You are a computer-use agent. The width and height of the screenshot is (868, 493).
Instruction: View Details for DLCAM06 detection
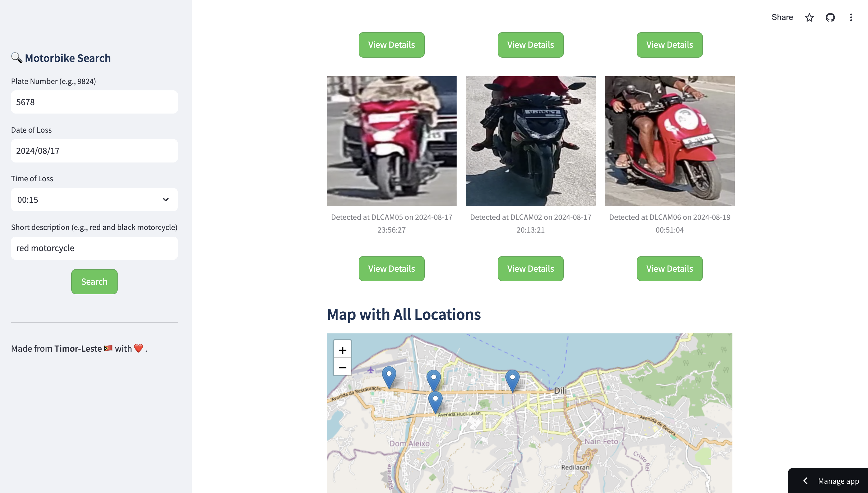[x=669, y=269]
